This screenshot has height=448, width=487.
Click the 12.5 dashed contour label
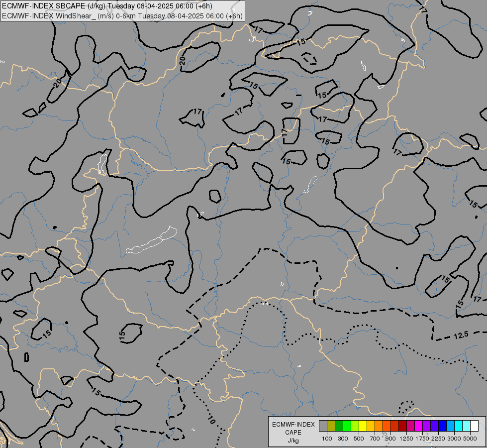click(x=461, y=336)
